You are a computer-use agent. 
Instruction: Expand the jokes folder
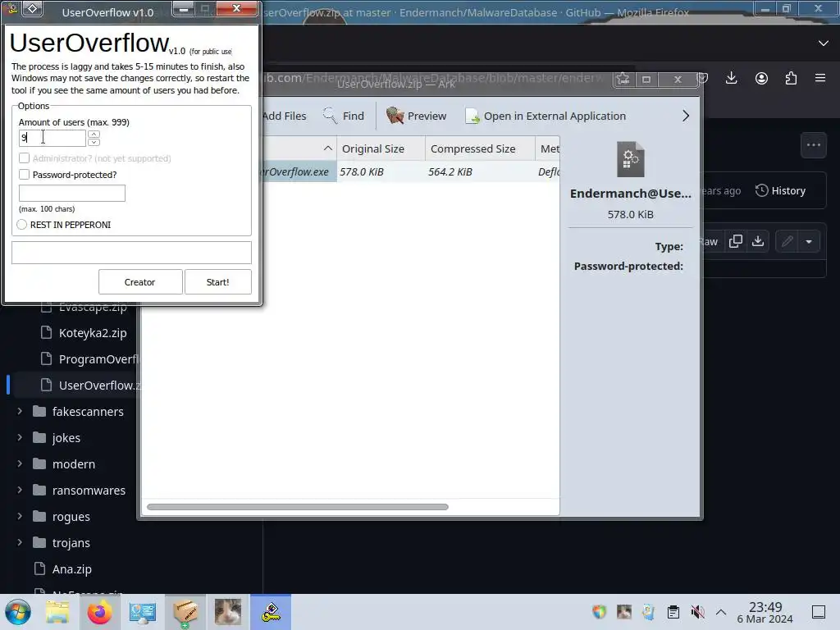click(x=20, y=437)
